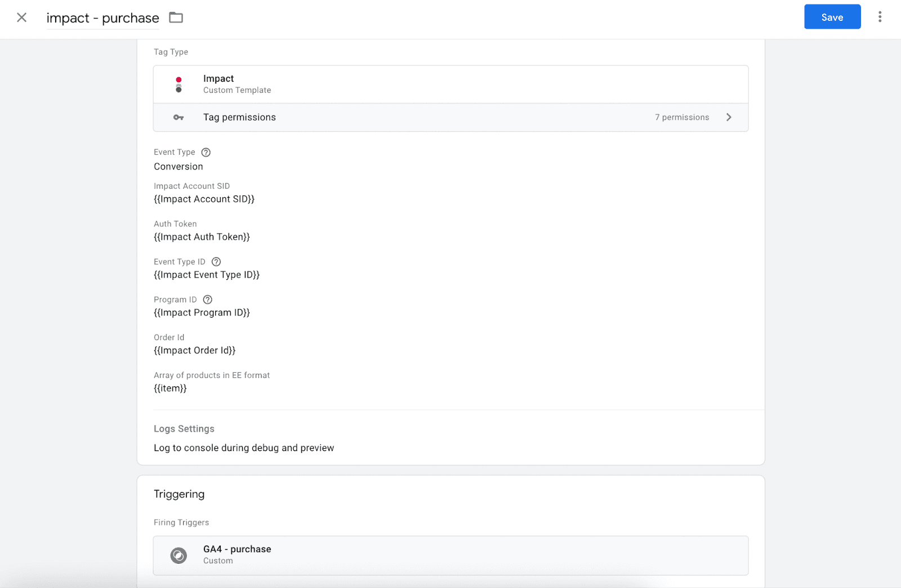Viewport: 901px width, 588px height.
Task: Open the help icon next to Program ID
Action: [x=207, y=299]
